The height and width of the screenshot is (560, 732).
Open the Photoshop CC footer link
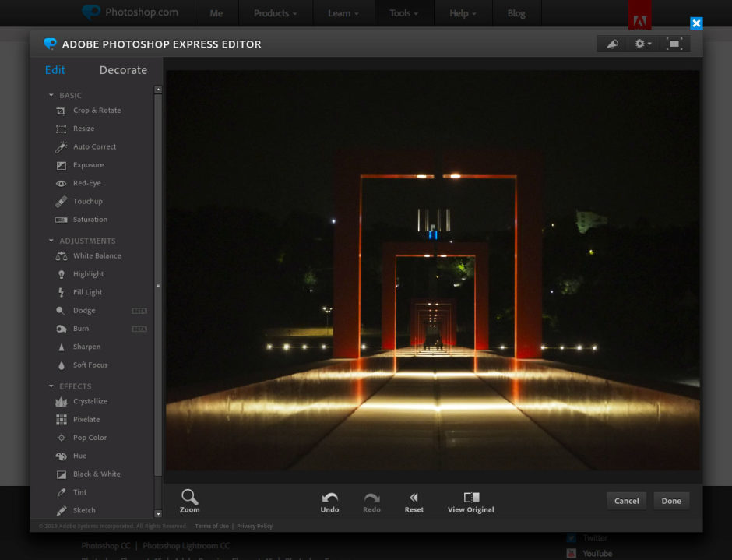[x=106, y=546]
